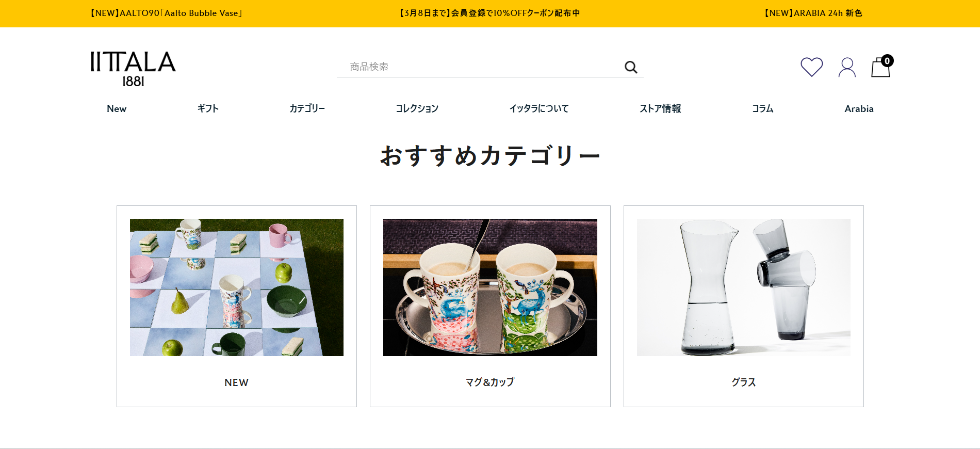Image resolution: width=980 pixels, height=449 pixels.
Task: Open the wishlist heart icon
Action: [x=811, y=67]
